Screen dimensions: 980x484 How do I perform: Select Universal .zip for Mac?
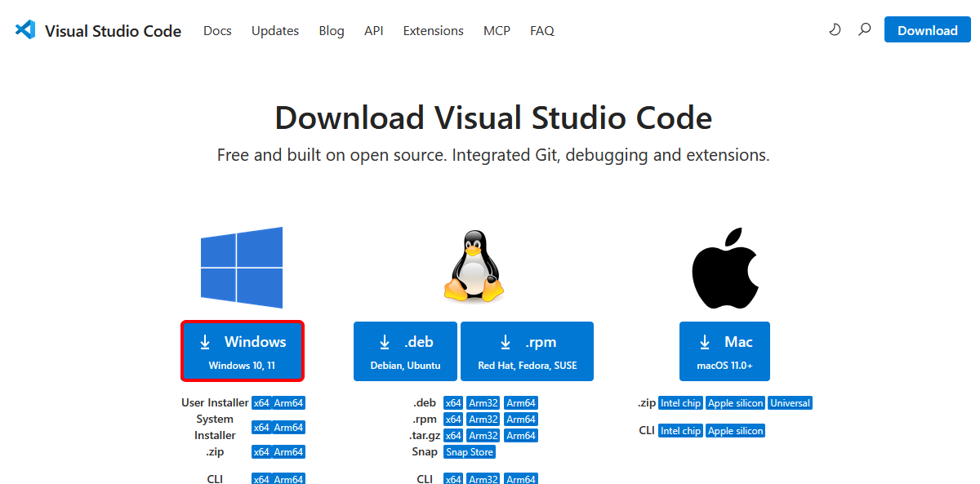click(x=790, y=403)
